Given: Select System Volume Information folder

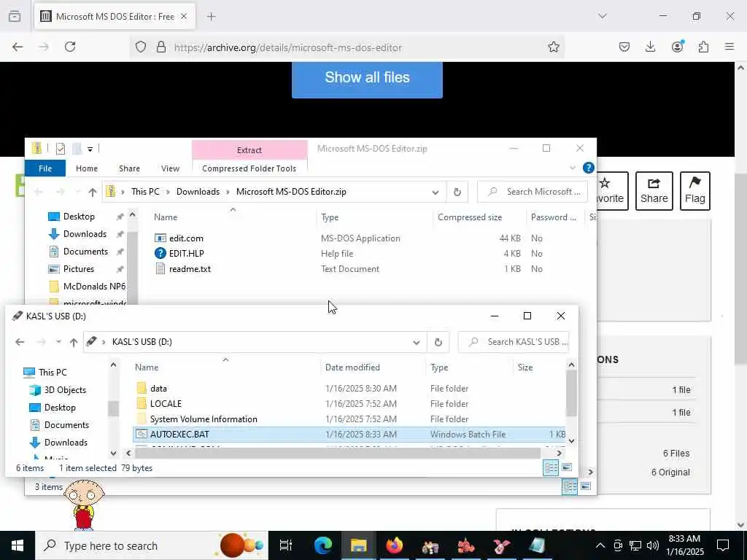Looking at the screenshot, I should [x=204, y=419].
